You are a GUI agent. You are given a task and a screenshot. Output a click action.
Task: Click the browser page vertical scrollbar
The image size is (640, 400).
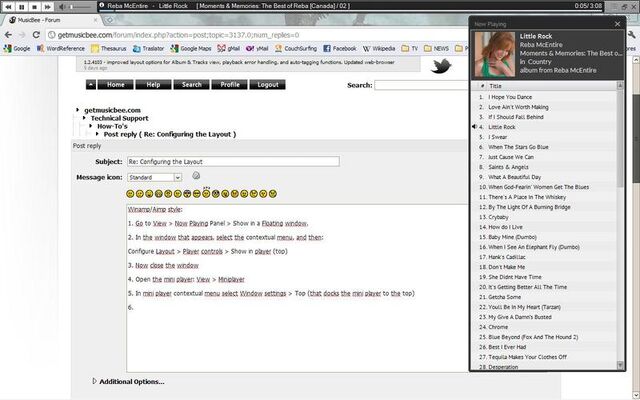point(636,139)
